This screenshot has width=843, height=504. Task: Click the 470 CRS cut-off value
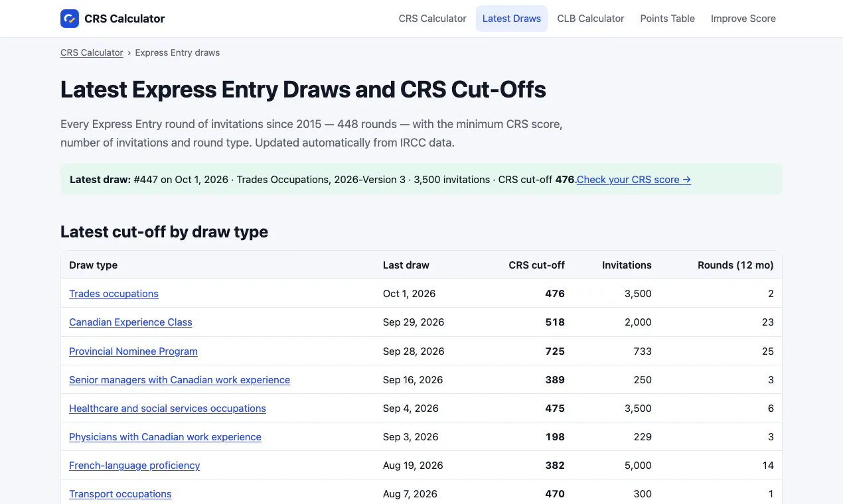click(x=555, y=494)
